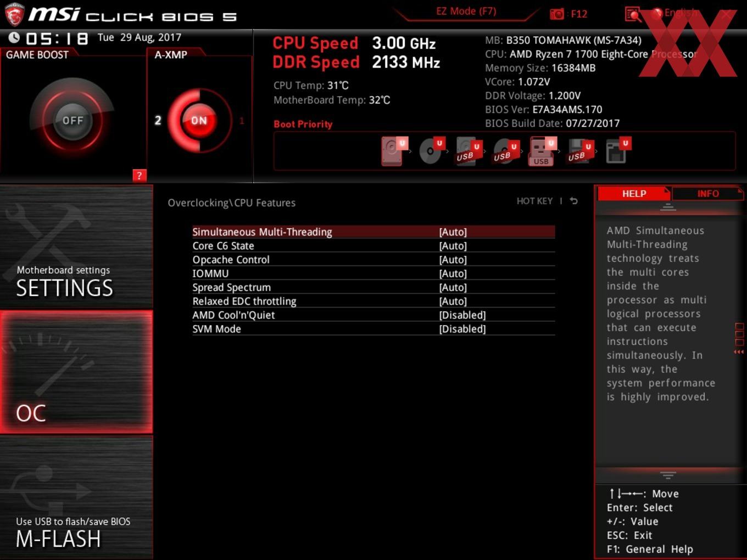Image resolution: width=747 pixels, height=560 pixels.
Task: Select the Opcache Control label
Action: [231, 260]
